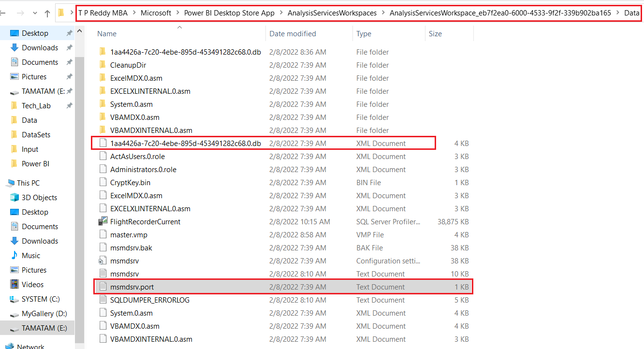
Task: Select TAMATAM (E:) drive under This PC
Action: tap(44, 328)
